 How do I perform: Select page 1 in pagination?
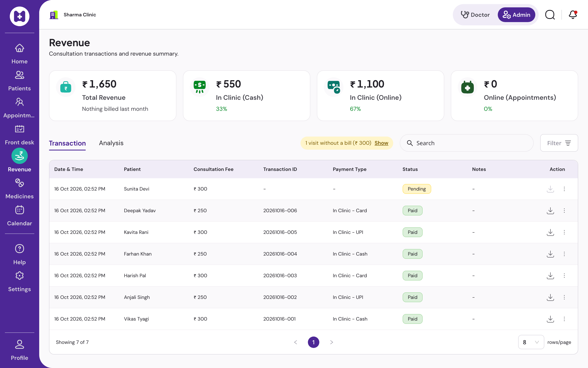(x=313, y=342)
